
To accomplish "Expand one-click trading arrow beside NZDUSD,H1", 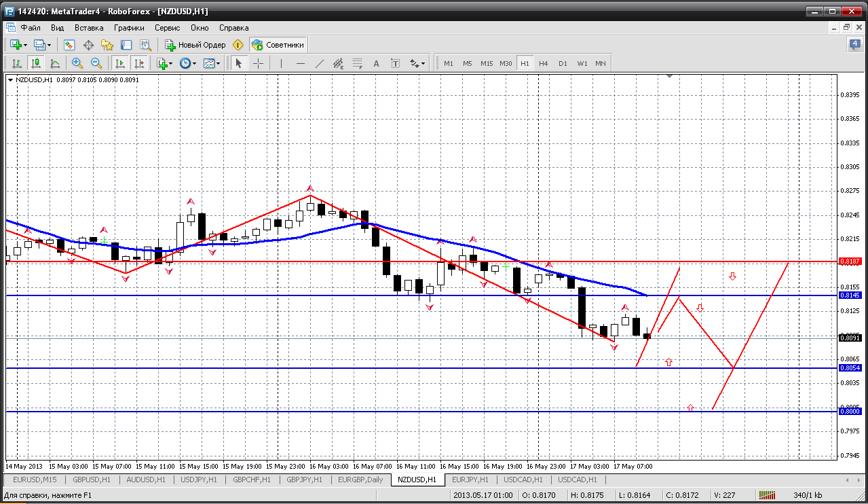I will pos(11,79).
